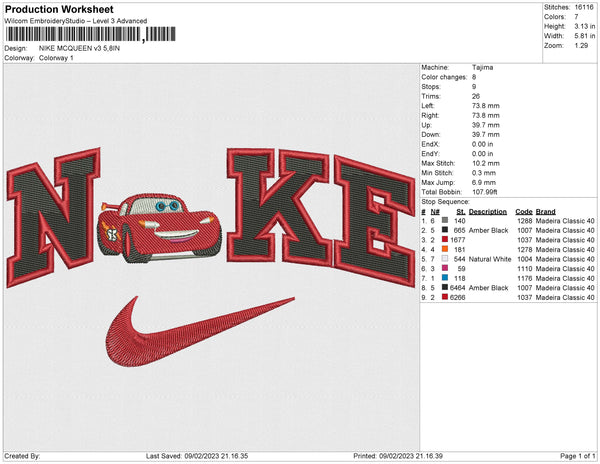Click the Colors count 7
The width and height of the screenshot is (600, 464).
576,17
